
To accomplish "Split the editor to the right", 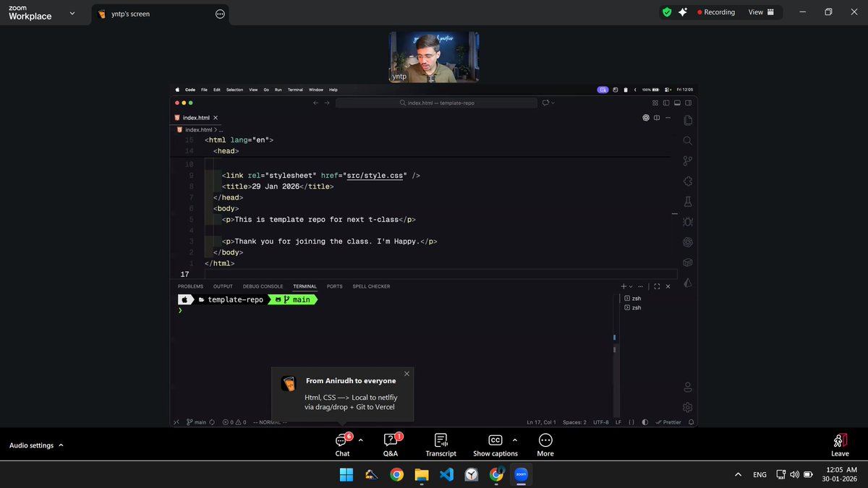I will [x=657, y=118].
